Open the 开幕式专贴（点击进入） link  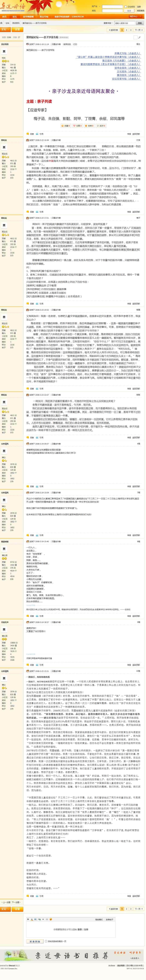[x=127, y=53]
